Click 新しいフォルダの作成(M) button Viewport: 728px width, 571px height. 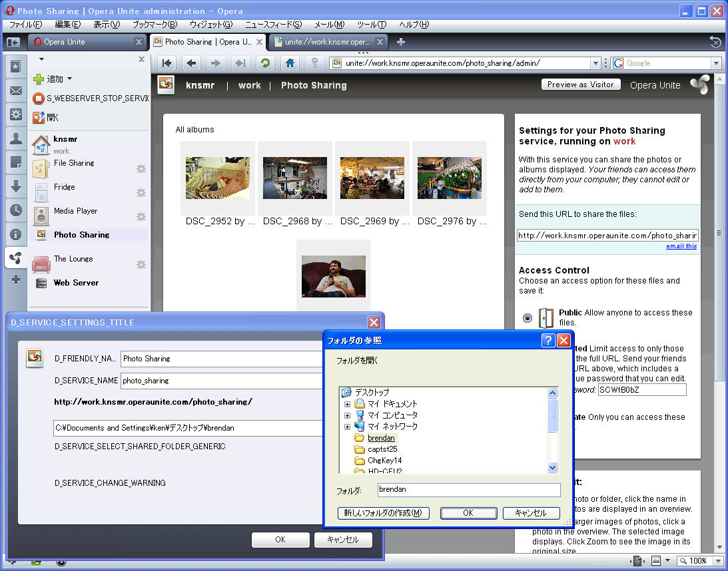(383, 513)
